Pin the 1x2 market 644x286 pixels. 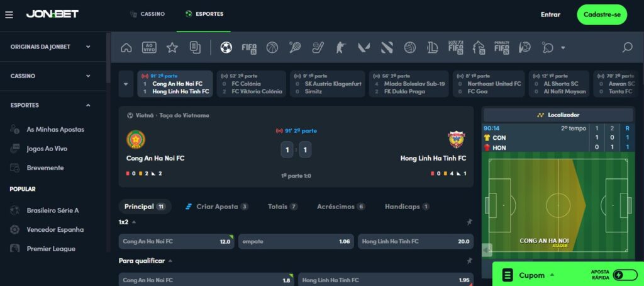pyautogui.click(x=469, y=222)
